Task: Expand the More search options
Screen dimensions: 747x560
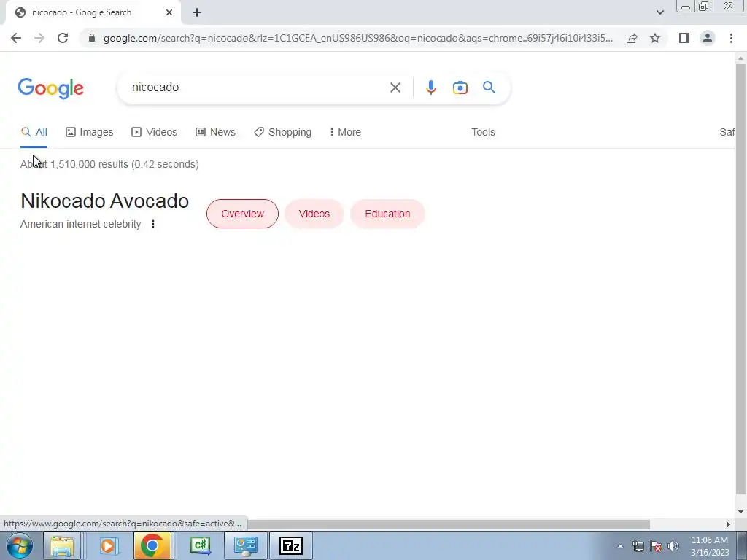Action: click(345, 132)
